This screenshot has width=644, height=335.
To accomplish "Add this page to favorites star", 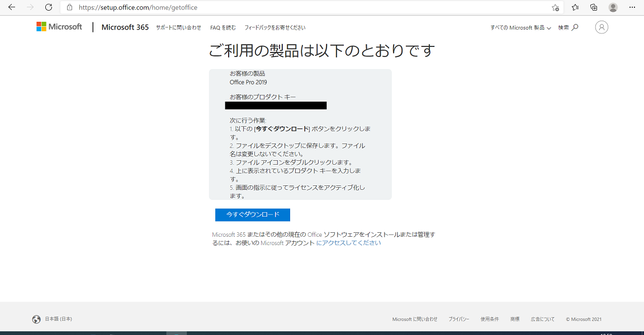I will click(555, 7).
